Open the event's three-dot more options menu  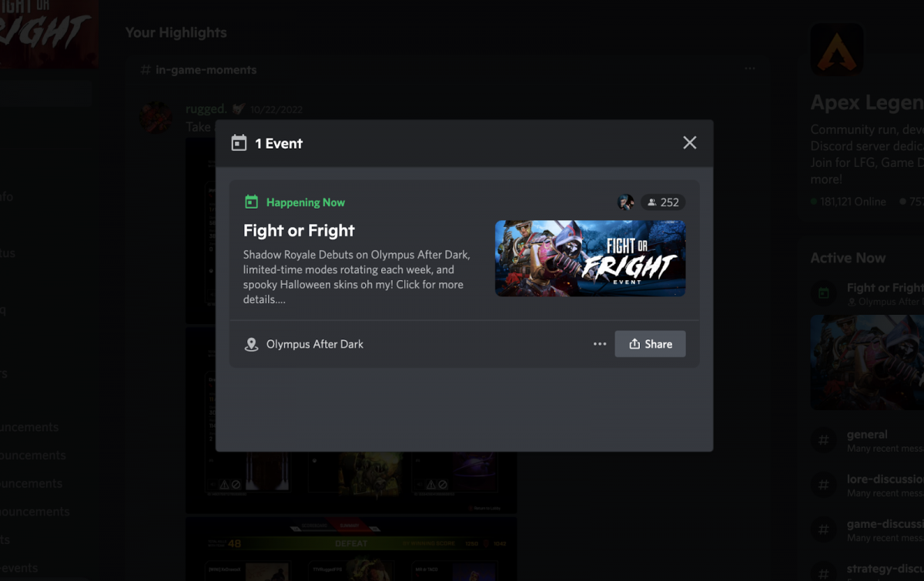600,344
